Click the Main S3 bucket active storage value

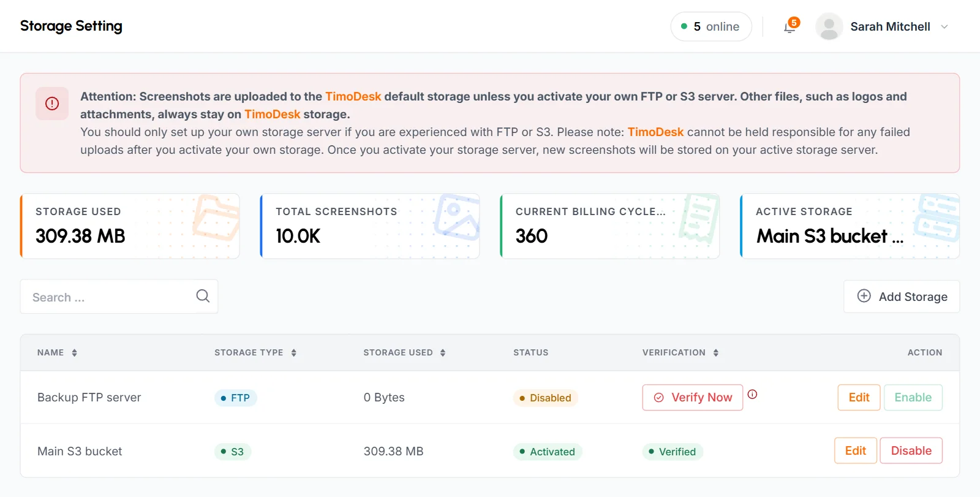(x=830, y=236)
